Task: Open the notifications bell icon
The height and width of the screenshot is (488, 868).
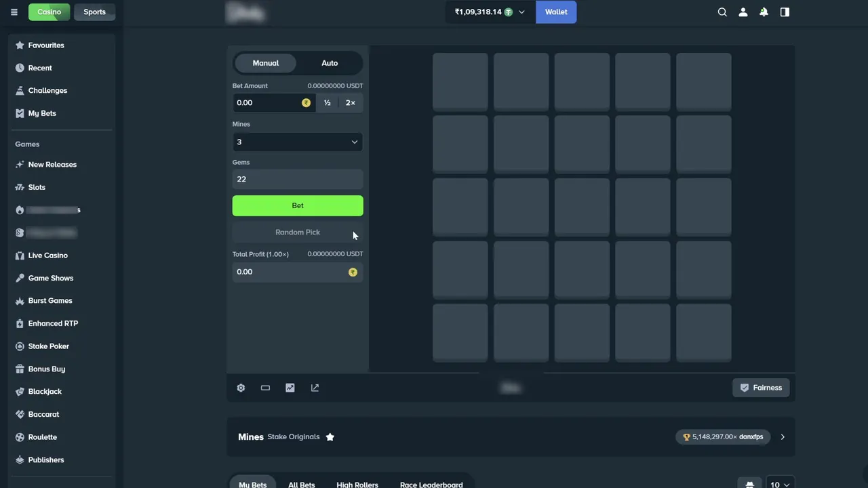Action: 764,12
